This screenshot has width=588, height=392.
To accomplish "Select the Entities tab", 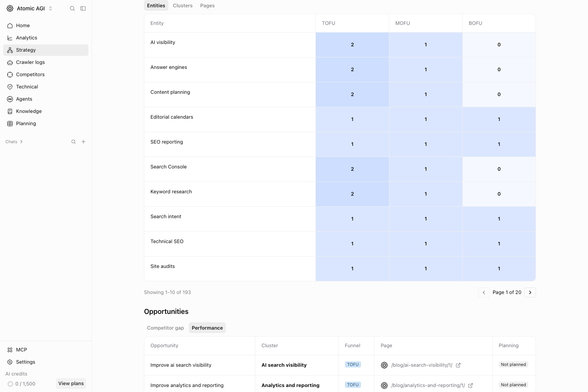I will (156, 6).
